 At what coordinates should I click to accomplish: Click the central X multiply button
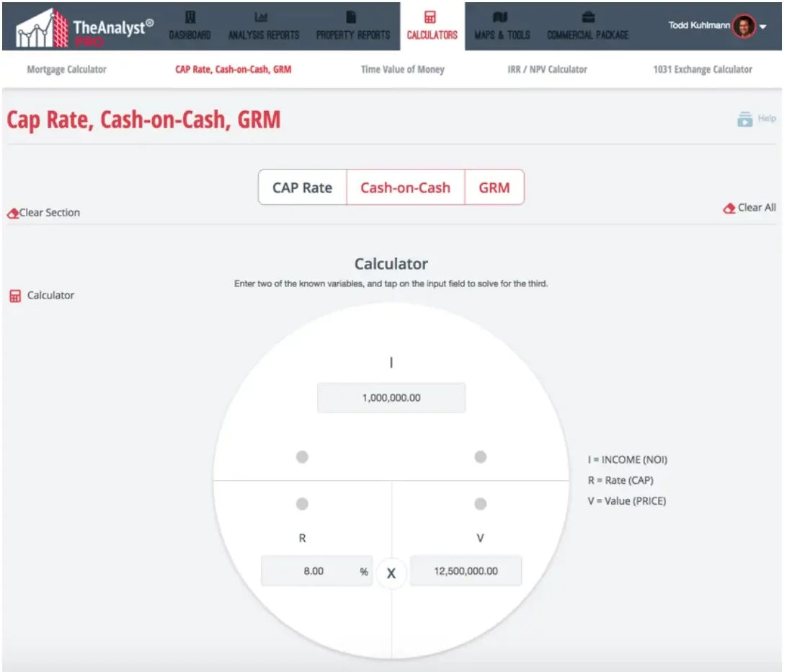(x=391, y=573)
